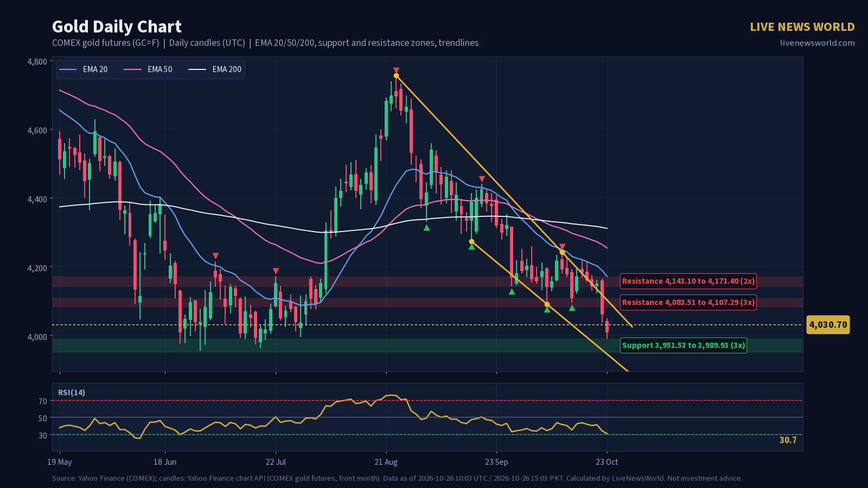The width and height of the screenshot is (868, 488).
Task: Click the 4,600 price axis label
Action: pyautogui.click(x=37, y=131)
